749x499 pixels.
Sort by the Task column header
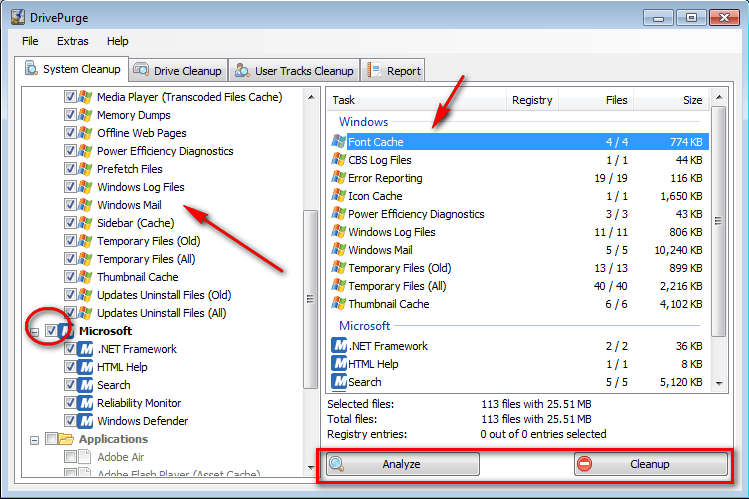[x=417, y=100]
